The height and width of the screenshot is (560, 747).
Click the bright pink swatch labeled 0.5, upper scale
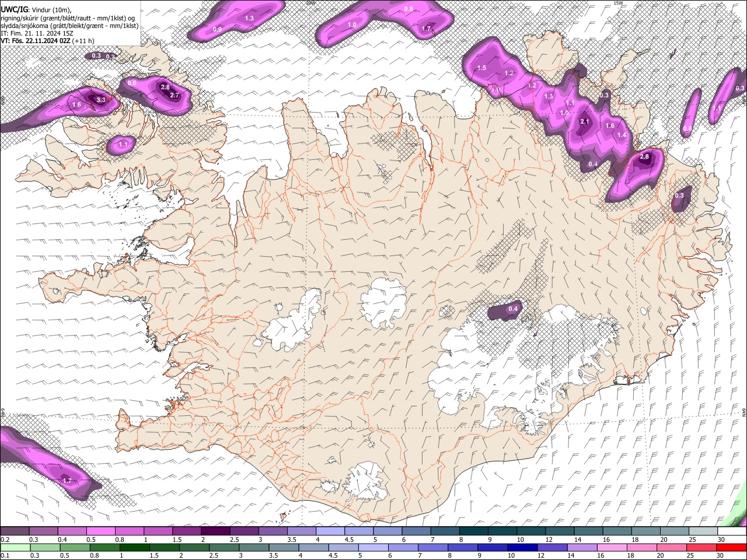click(100, 531)
